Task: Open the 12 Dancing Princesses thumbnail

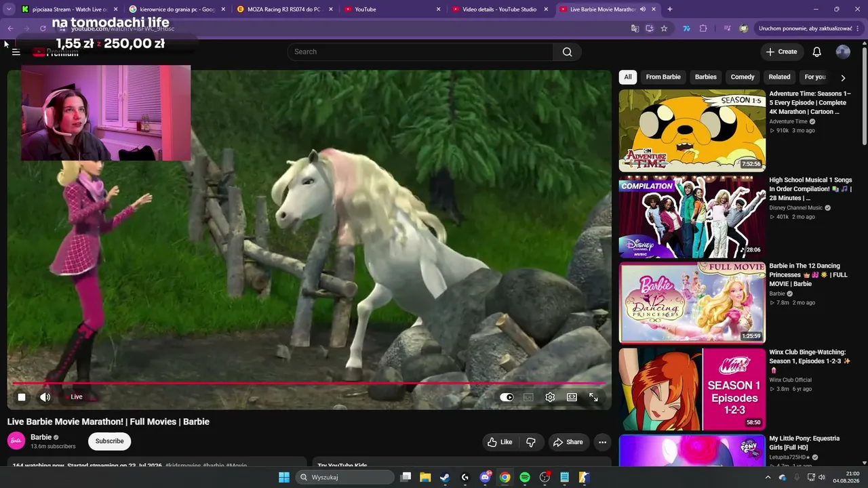Action: click(x=692, y=303)
